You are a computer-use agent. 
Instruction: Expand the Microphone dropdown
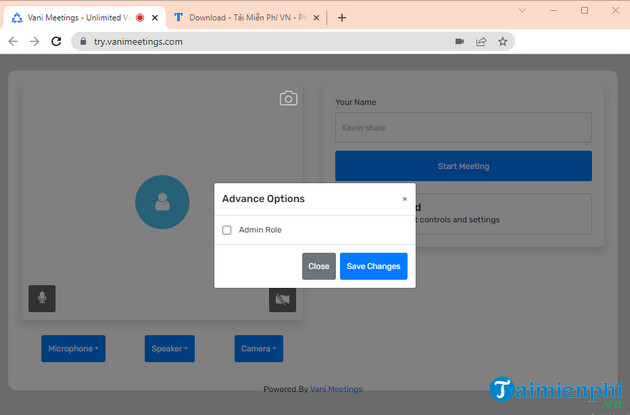pyautogui.click(x=73, y=349)
